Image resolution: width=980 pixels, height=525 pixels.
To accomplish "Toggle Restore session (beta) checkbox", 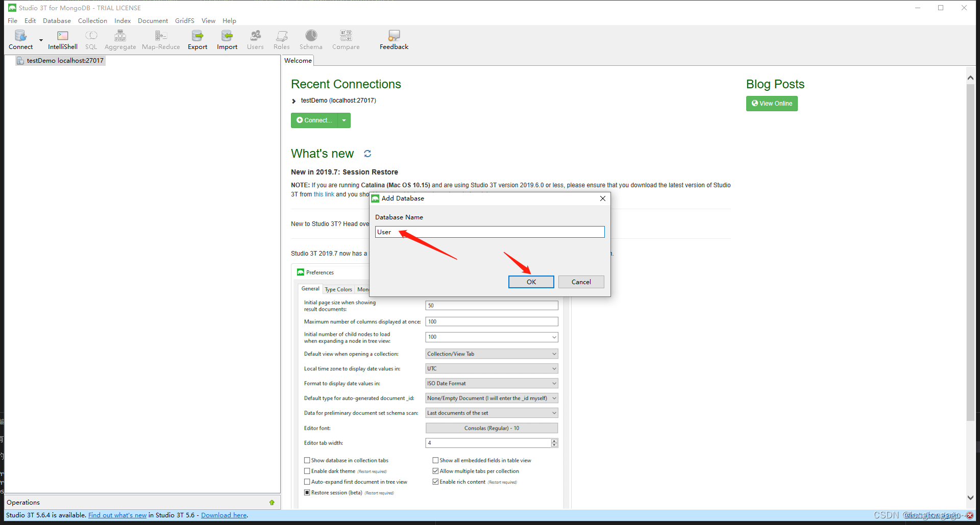I will coord(307,492).
